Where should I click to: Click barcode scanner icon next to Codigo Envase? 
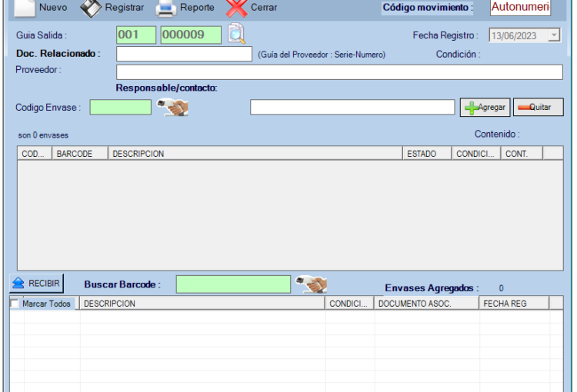pos(173,108)
